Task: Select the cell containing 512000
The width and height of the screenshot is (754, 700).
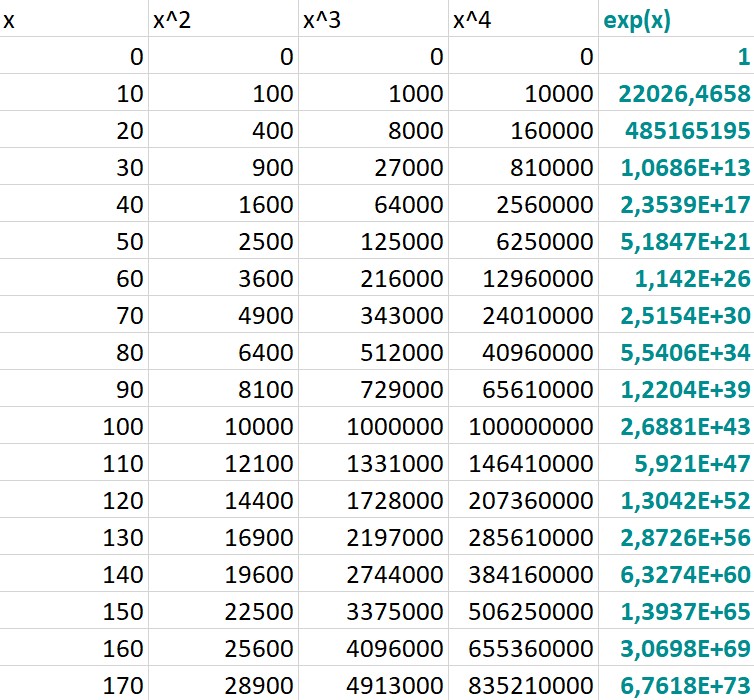Action: (x=374, y=352)
